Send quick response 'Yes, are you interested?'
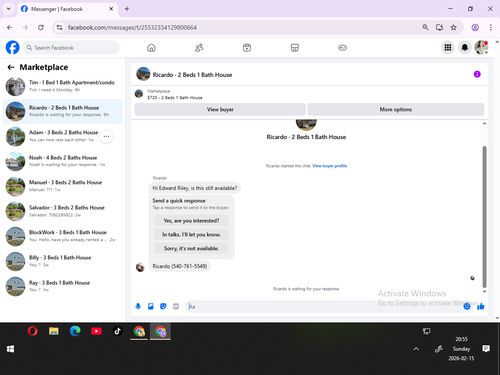Viewport: 500px width, 375px height. (191, 221)
